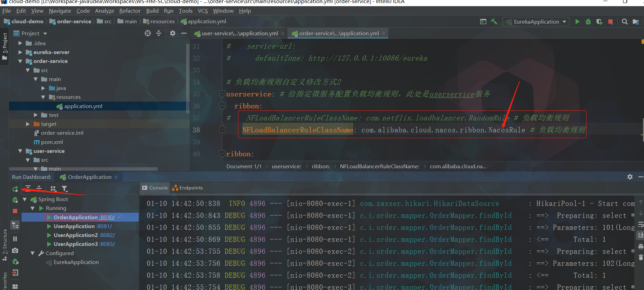The height and width of the screenshot is (290, 644).
Task: Open Run Dashboard settings gear
Action: click(x=630, y=177)
